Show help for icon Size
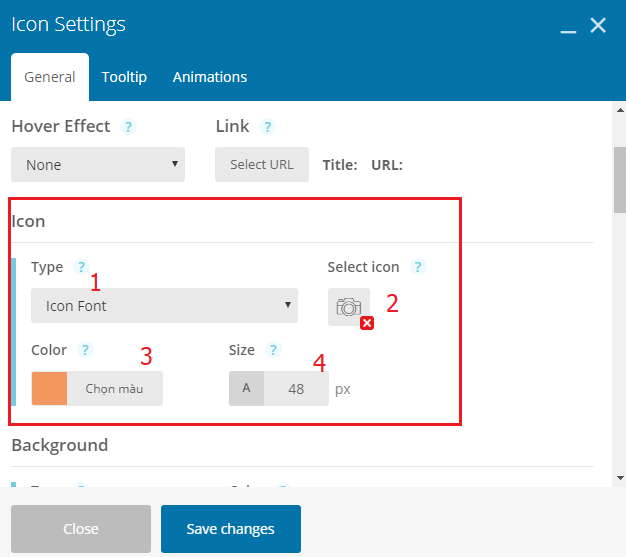Viewport: 626px width, 557px height. 273,350
